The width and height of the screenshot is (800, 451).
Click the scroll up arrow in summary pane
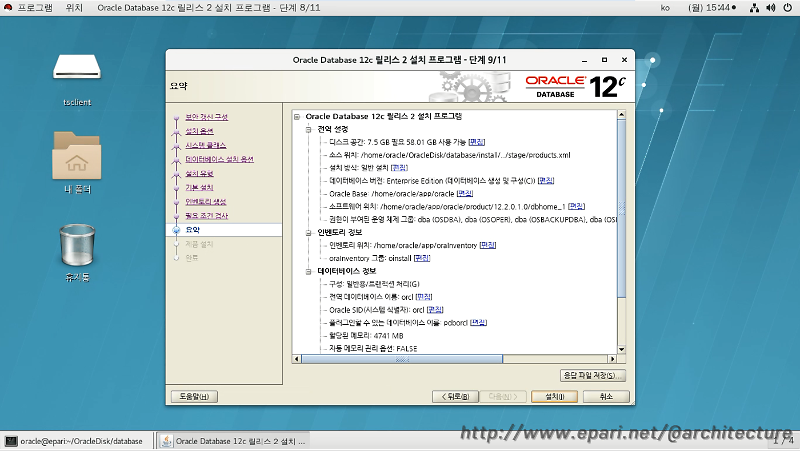tap(621, 115)
